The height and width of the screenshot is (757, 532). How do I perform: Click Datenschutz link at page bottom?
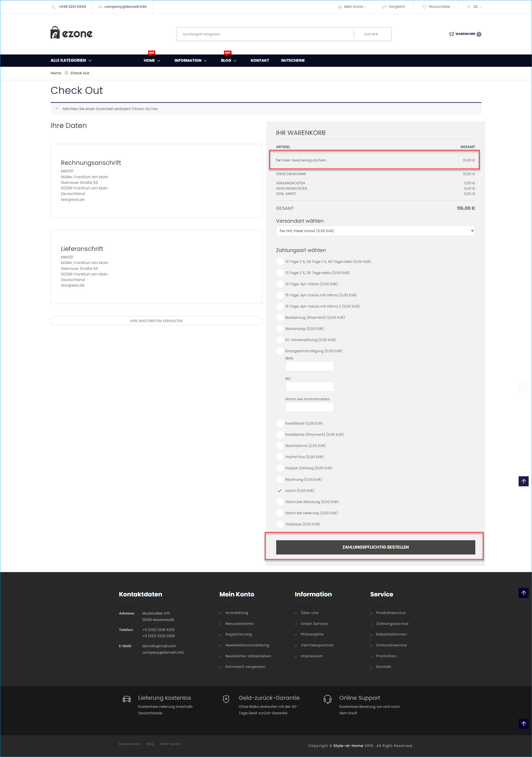[x=130, y=744]
